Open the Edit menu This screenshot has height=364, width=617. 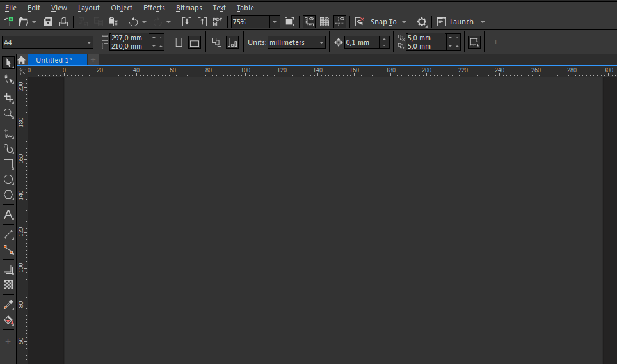pos(34,8)
